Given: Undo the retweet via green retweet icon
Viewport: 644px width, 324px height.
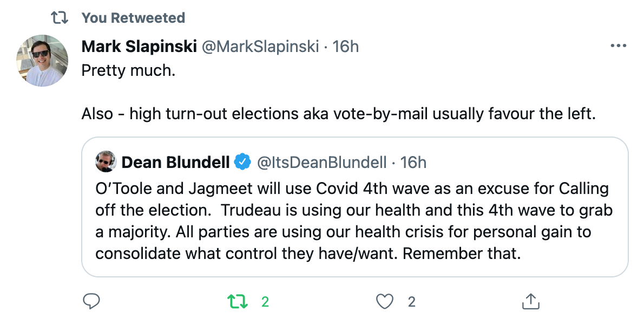Looking at the screenshot, I should pos(238,302).
